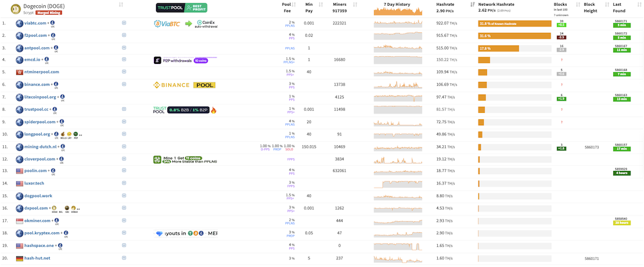The image size is (644, 267).
Task: Click f2pool.com 31.6% hashrate bar
Action: click(x=514, y=36)
